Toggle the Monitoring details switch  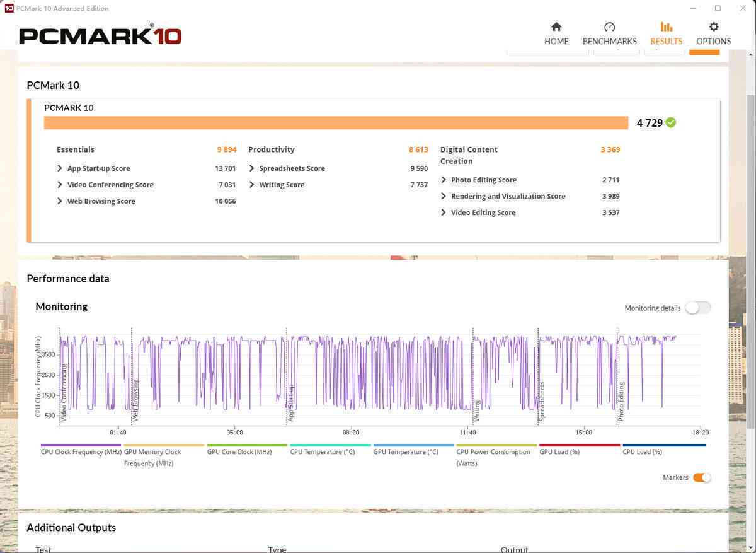(x=698, y=308)
